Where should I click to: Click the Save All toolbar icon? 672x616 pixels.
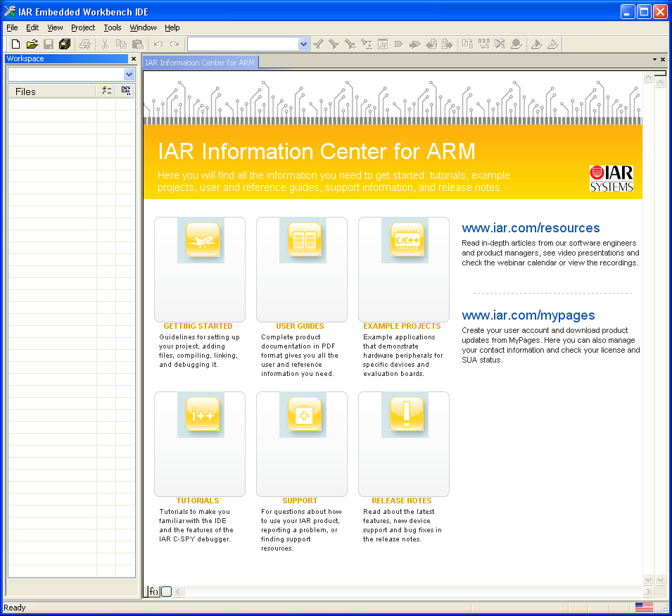pyautogui.click(x=65, y=44)
